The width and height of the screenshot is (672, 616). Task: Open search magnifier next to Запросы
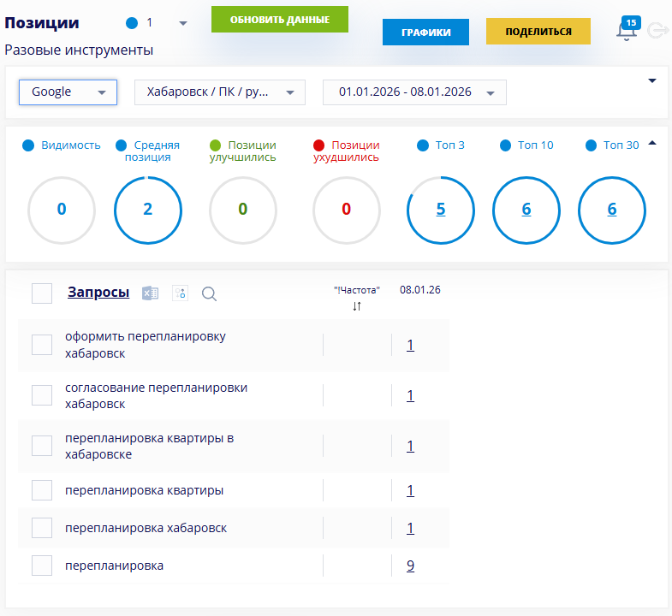click(x=209, y=293)
